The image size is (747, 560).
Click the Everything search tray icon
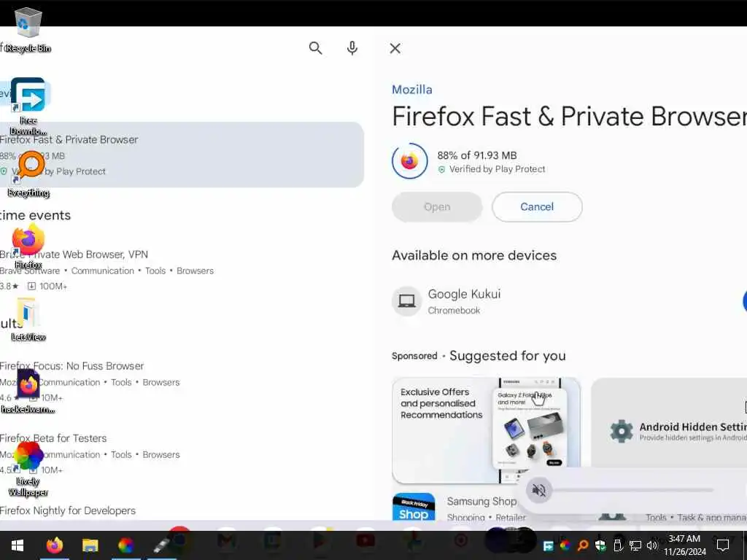pyautogui.click(x=582, y=545)
